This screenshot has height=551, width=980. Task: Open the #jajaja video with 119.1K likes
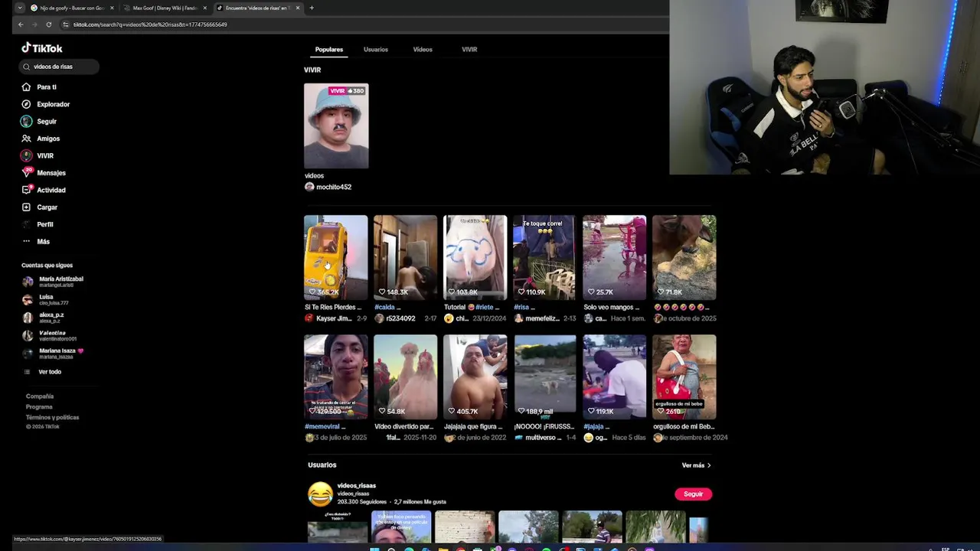point(615,377)
